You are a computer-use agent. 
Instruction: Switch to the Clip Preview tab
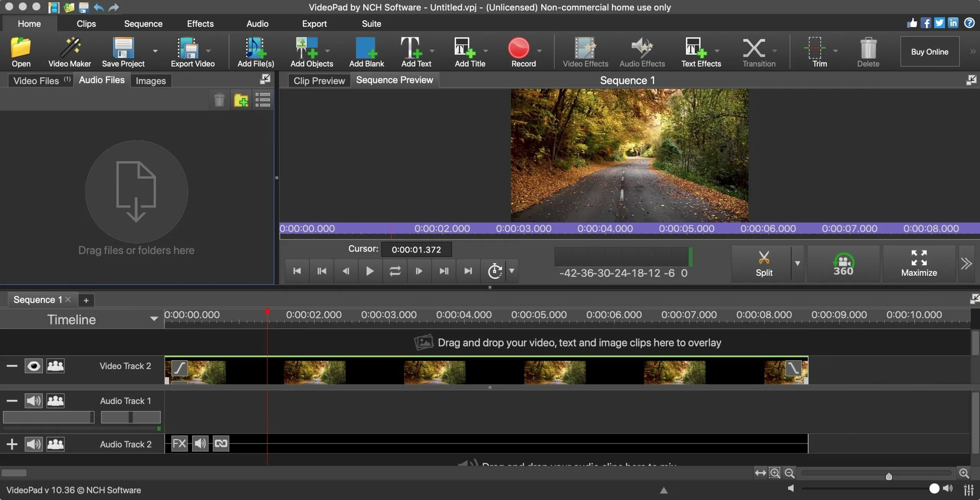[319, 81]
